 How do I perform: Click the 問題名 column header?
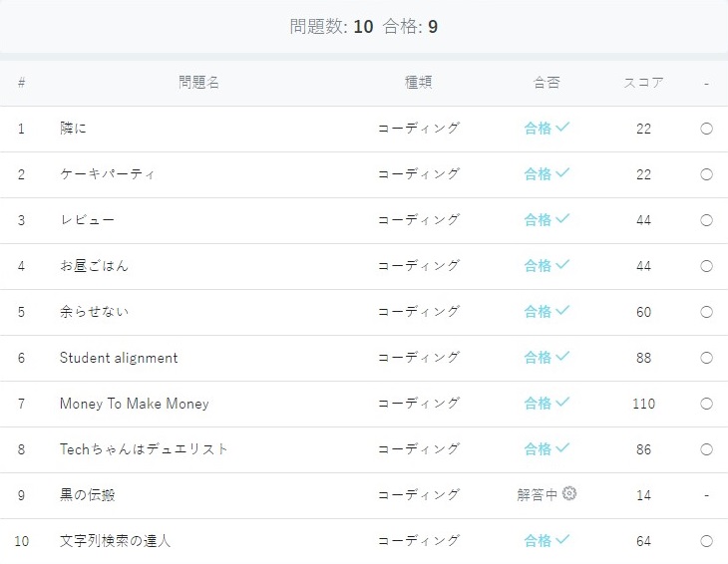[x=198, y=83]
